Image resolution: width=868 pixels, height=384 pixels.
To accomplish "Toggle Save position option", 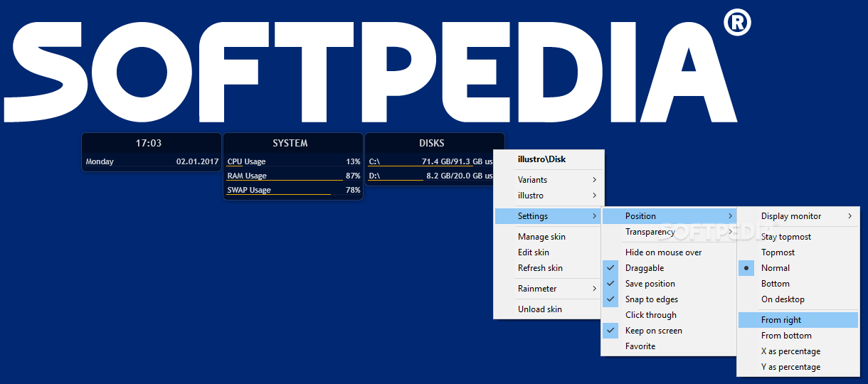I will (669, 284).
